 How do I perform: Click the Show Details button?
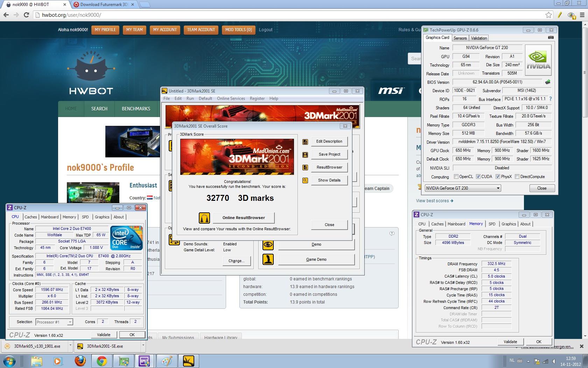click(x=329, y=180)
